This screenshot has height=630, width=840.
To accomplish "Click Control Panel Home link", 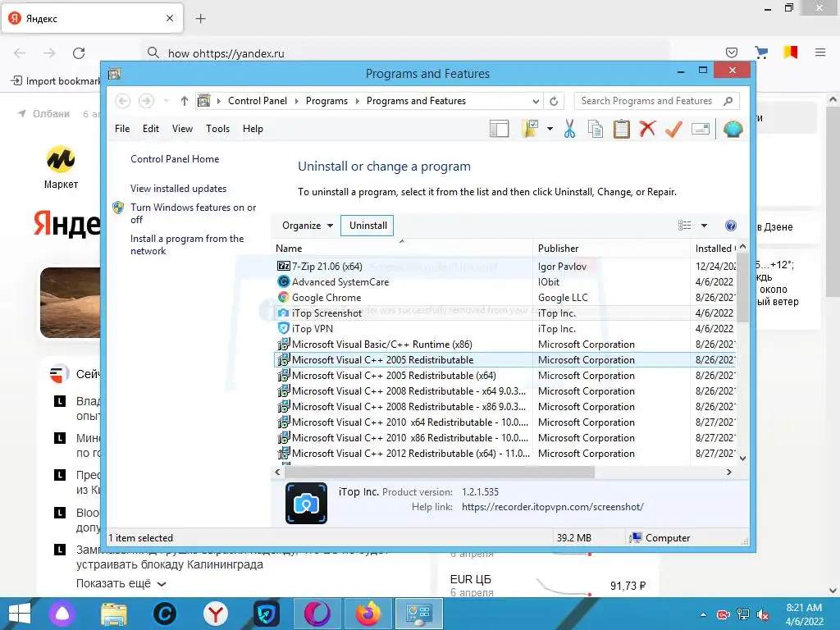I will (x=175, y=159).
